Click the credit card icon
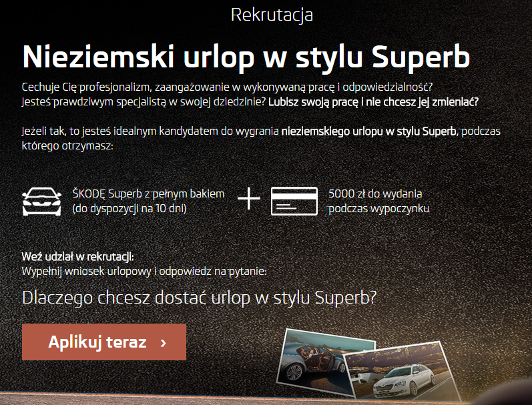The width and height of the screenshot is (532, 405). pyautogui.click(x=294, y=201)
